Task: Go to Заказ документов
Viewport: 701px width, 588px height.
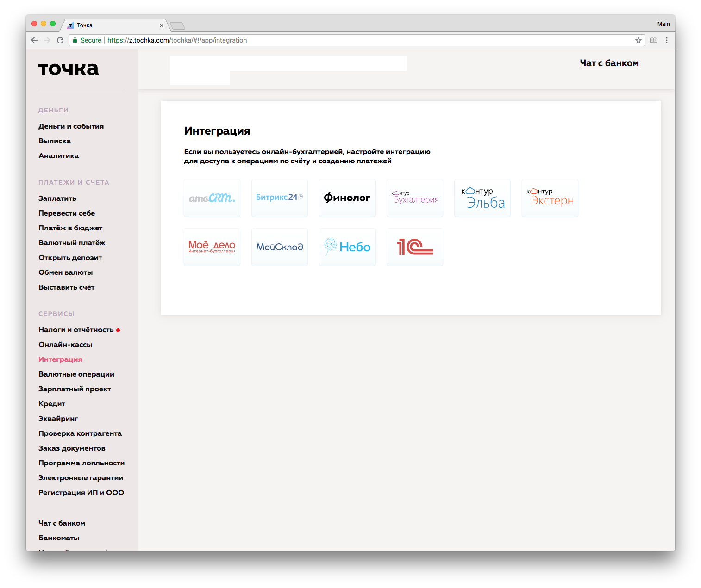Action: (72, 448)
